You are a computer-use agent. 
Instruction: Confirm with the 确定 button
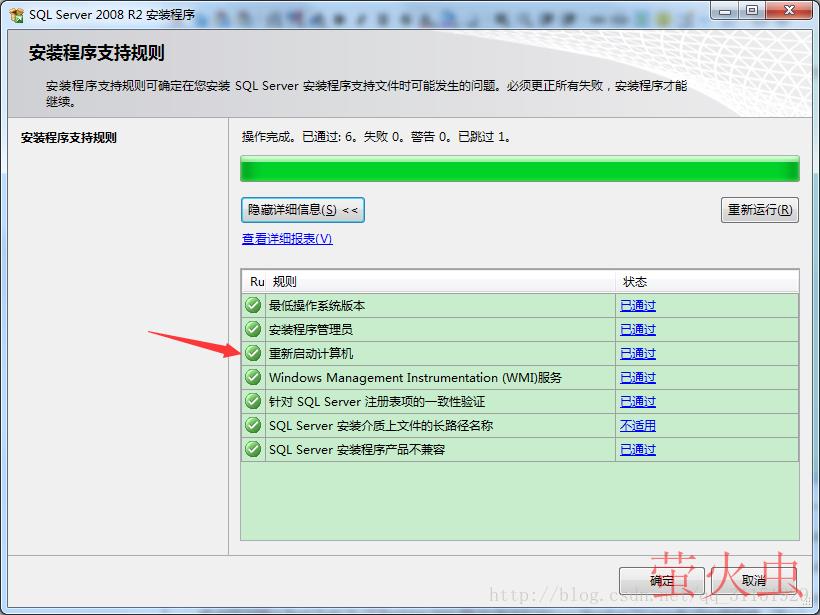(x=662, y=580)
